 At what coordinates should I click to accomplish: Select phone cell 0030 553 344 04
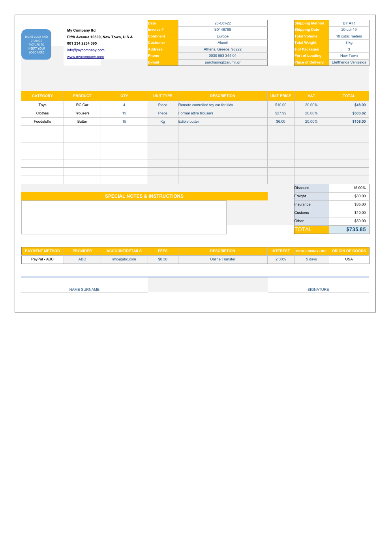tap(223, 56)
